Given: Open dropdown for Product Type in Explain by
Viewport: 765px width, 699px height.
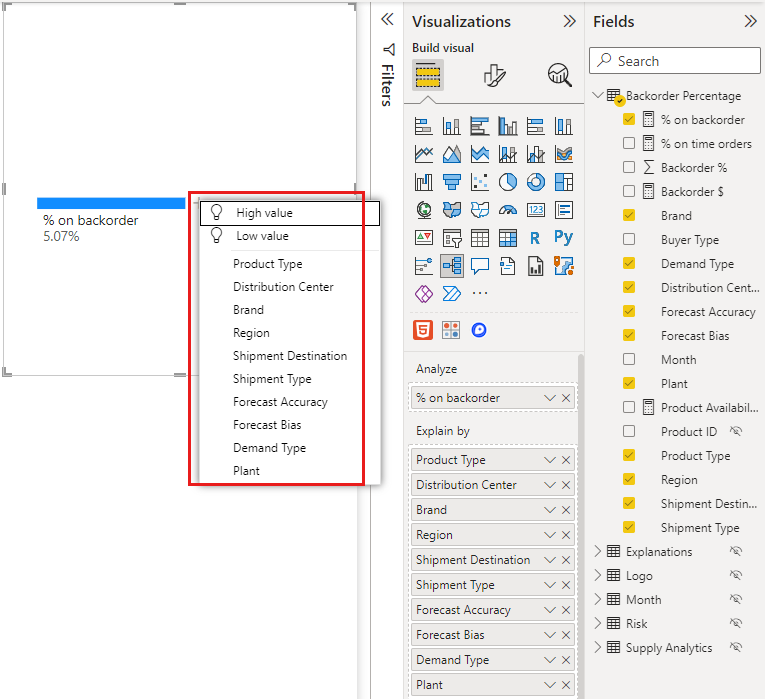Looking at the screenshot, I should click(x=550, y=460).
